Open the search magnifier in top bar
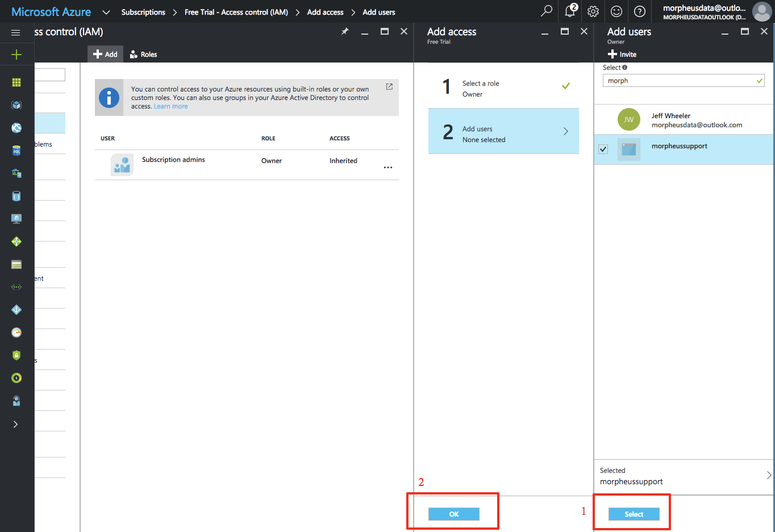Viewport: 775px width, 532px height. pyautogui.click(x=547, y=11)
